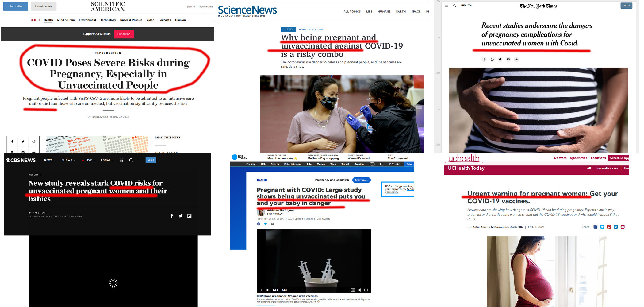Viewport: 644px width, 307px height.
Task: Click the Adrianna Rodriguez author link
Action: [280, 211]
